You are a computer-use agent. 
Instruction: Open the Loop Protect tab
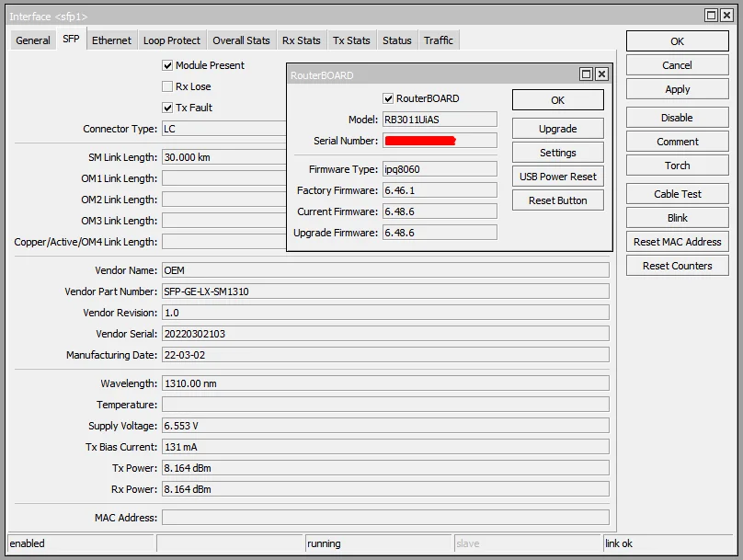coord(172,40)
